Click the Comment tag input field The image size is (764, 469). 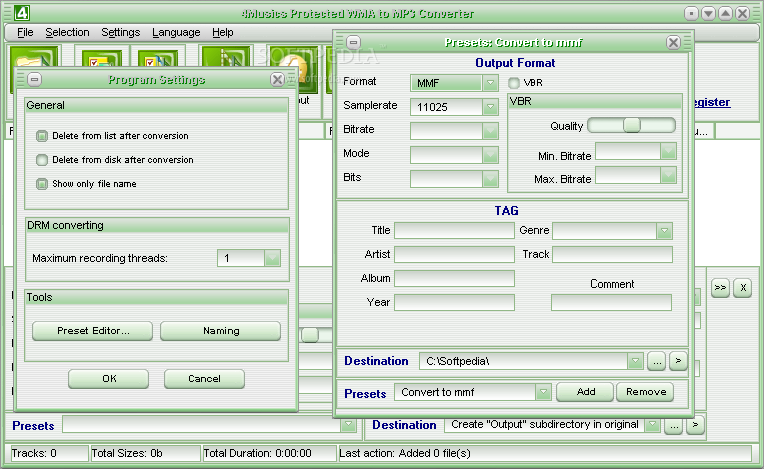(611, 302)
